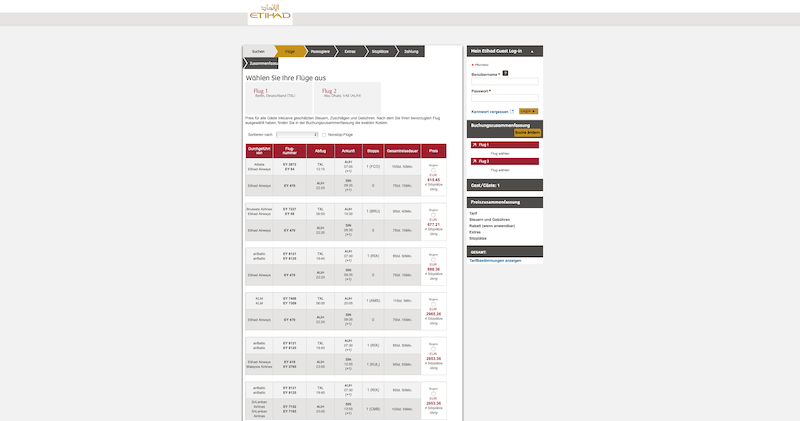This screenshot has height=421, width=800.
Task: Switch to the Flug 2 Abu Dhabi tab
Action: (x=347, y=98)
